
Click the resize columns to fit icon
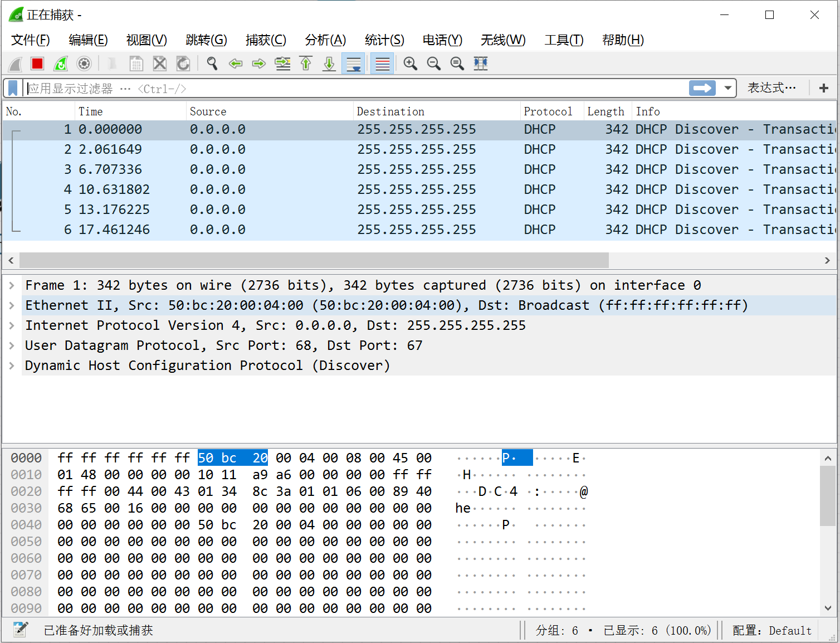(x=481, y=64)
